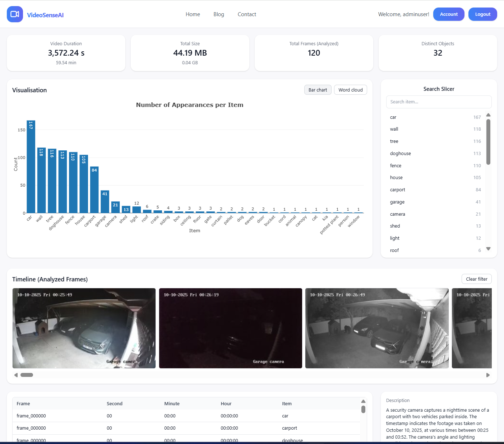Viewport: 504px width, 444px height.
Task: Select carport in the slicer list
Action: pyautogui.click(x=397, y=190)
